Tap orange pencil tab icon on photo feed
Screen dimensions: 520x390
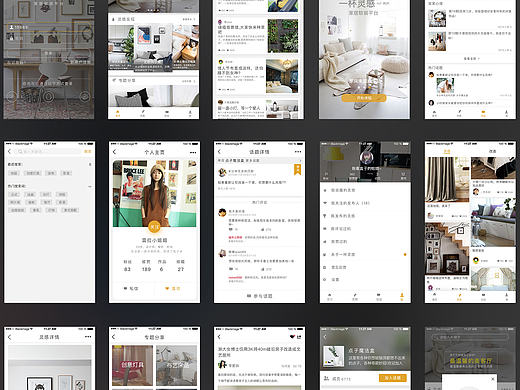(459, 297)
